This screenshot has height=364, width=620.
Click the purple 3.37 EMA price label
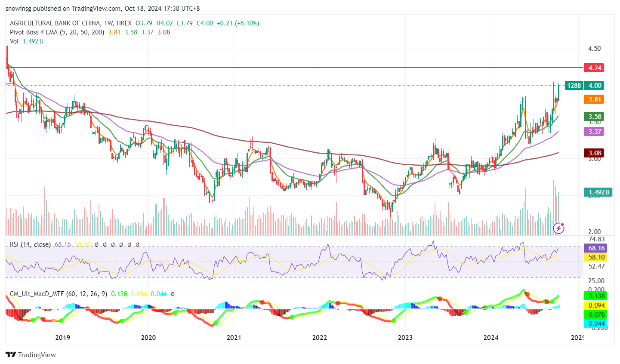594,132
